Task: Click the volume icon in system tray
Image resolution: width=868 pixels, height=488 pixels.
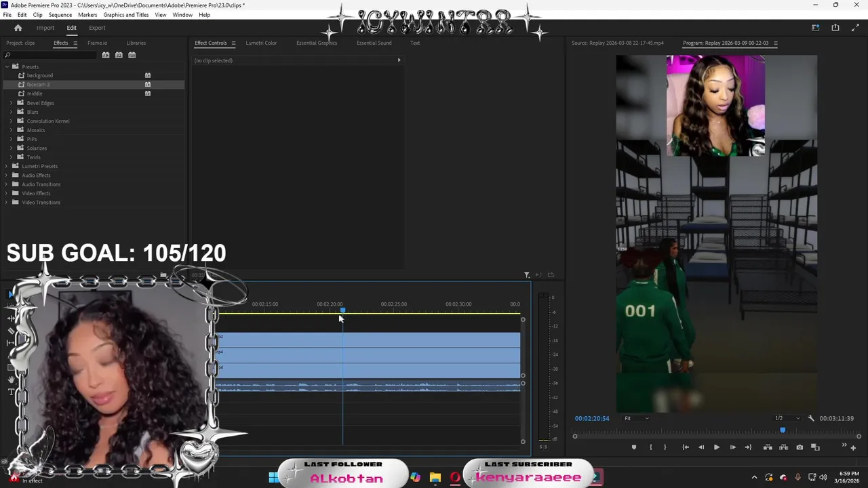Action: 823,477
